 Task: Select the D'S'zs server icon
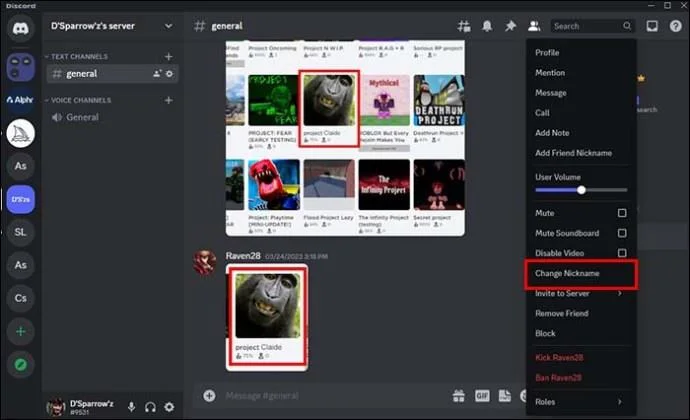pos(20,199)
